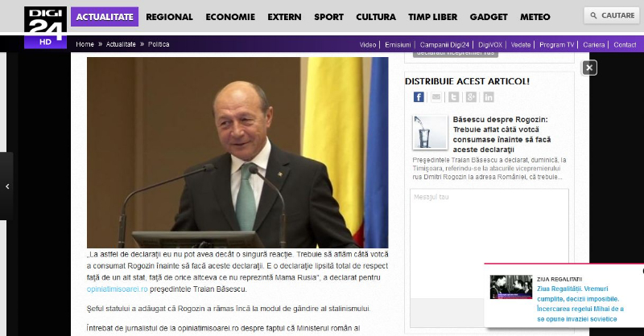Share article via email icon
The height and width of the screenshot is (336, 644).
pyautogui.click(x=436, y=97)
